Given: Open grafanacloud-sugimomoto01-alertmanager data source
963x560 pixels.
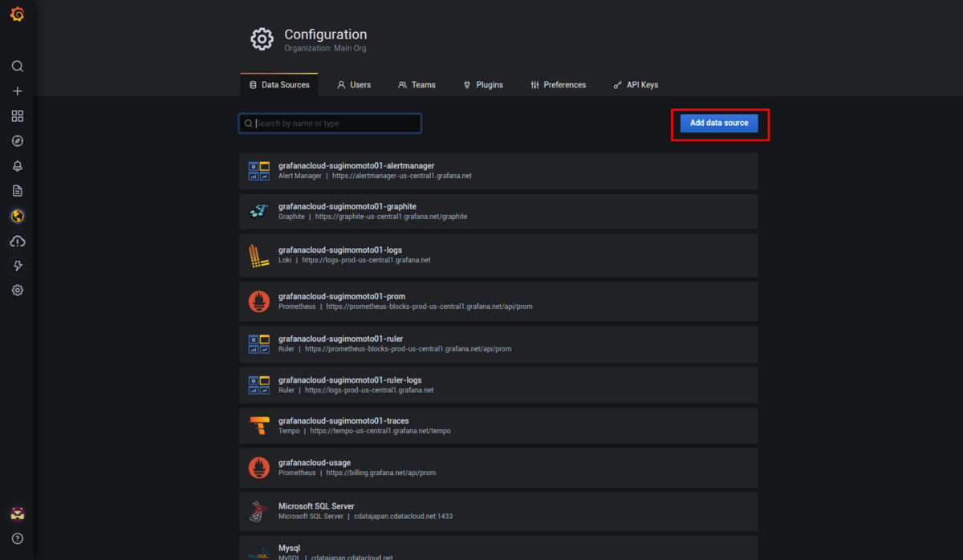Looking at the screenshot, I should (498, 171).
